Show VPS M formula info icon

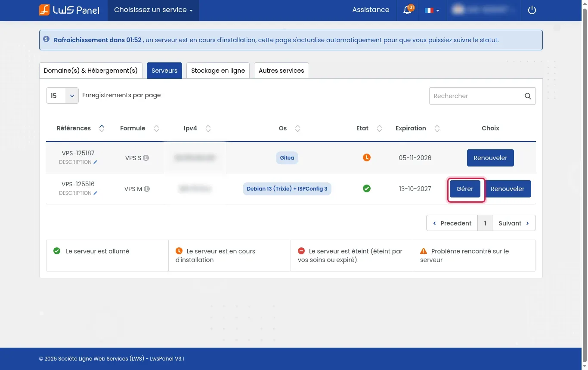(147, 189)
